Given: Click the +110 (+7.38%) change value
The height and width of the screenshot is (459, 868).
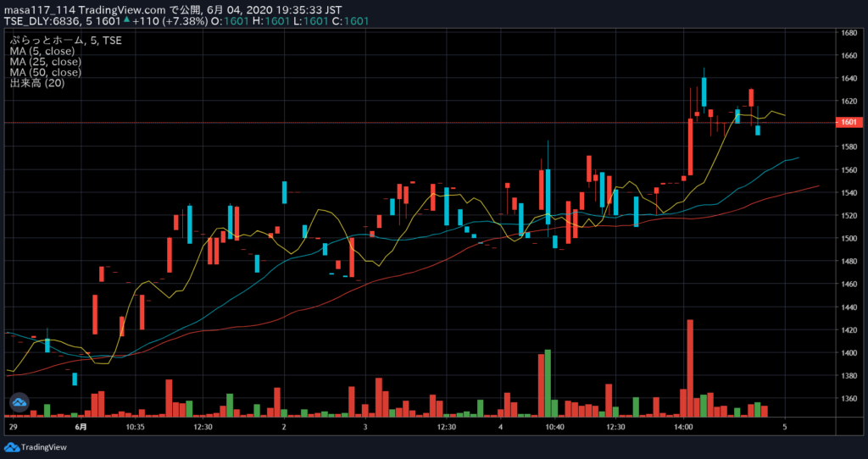Looking at the screenshot, I should (169, 21).
